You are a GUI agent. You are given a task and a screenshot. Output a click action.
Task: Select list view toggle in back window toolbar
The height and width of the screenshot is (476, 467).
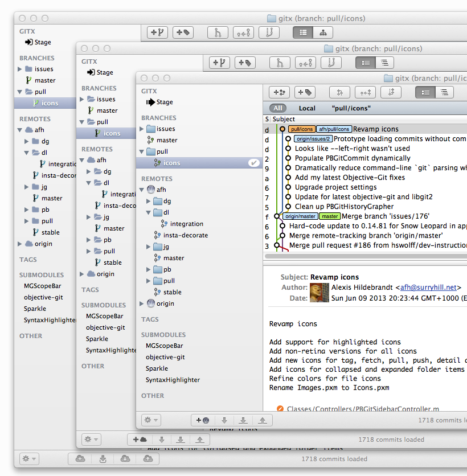303,32
